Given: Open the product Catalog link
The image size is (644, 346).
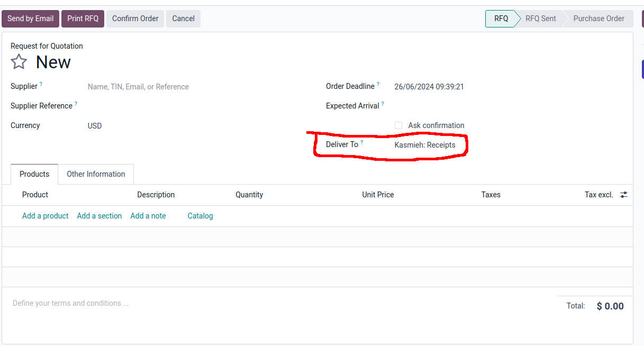Looking at the screenshot, I should tap(200, 216).
